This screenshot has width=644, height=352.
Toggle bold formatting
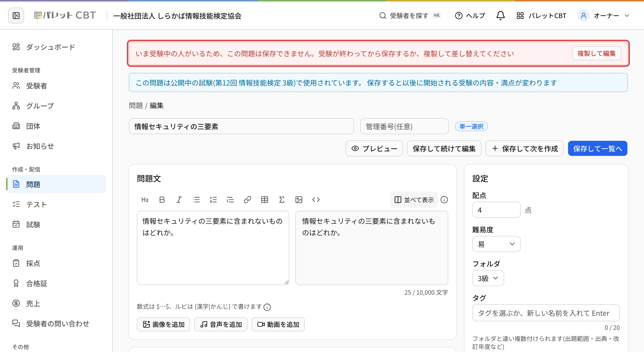coord(162,200)
